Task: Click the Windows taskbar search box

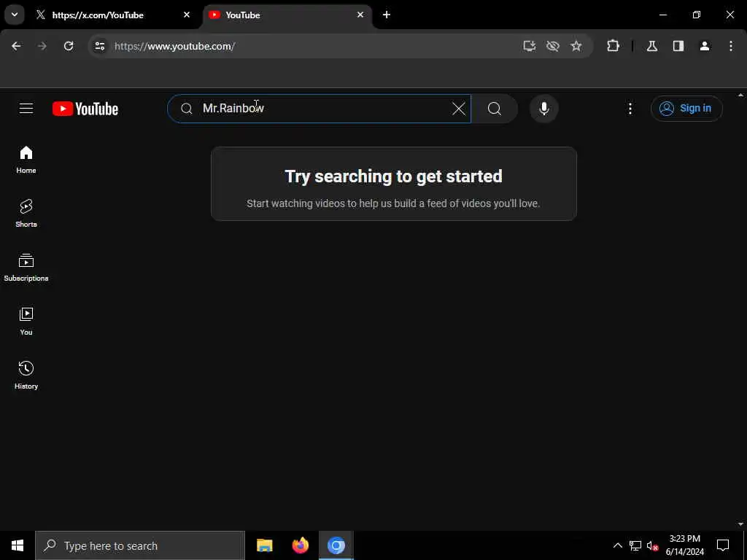Action: coord(140,545)
